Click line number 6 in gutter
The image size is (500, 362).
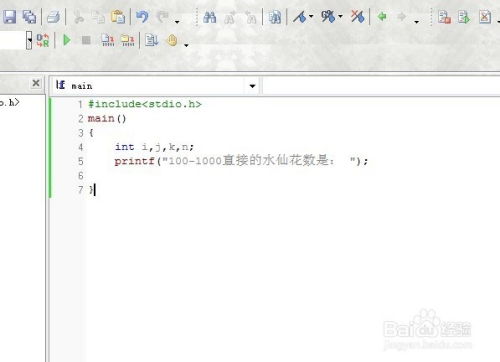pyautogui.click(x=80, y=175)
